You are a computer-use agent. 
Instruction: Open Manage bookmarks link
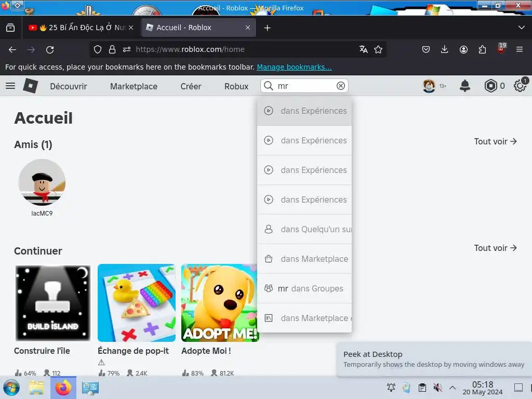click(294, 67)
